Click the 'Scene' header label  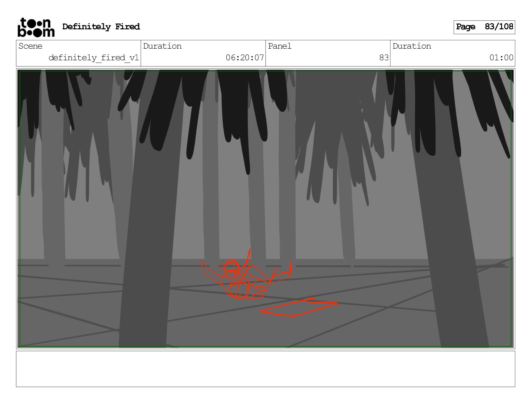point(30,46)
